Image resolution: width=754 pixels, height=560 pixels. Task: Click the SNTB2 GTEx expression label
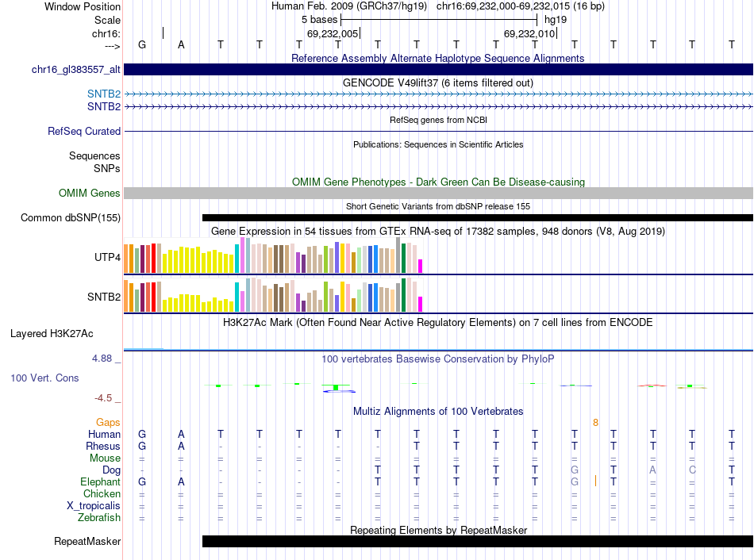tap(104, 297)
